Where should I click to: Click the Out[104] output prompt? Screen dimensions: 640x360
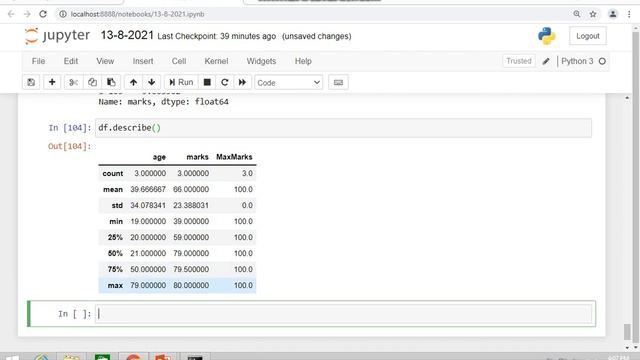click(69, 146)
